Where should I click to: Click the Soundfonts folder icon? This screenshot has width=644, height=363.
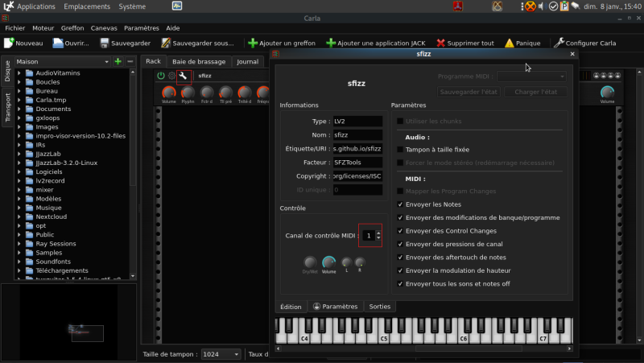(30, 262)
